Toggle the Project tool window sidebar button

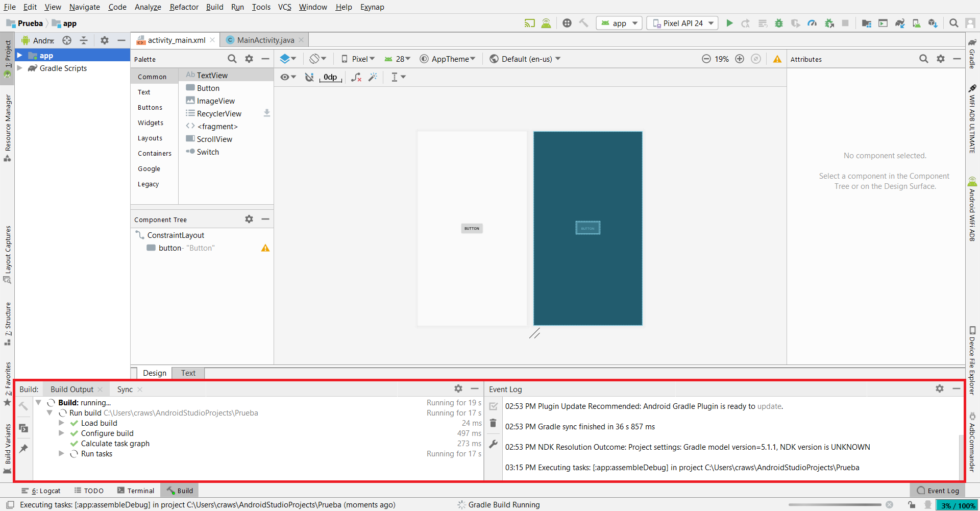tap(7, 58)
